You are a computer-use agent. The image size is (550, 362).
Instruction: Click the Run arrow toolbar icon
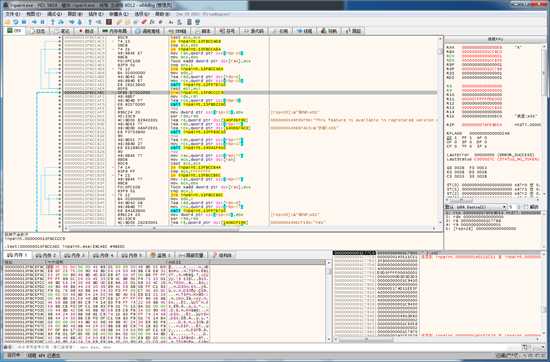pyautogui.click(x=34, y=22)
